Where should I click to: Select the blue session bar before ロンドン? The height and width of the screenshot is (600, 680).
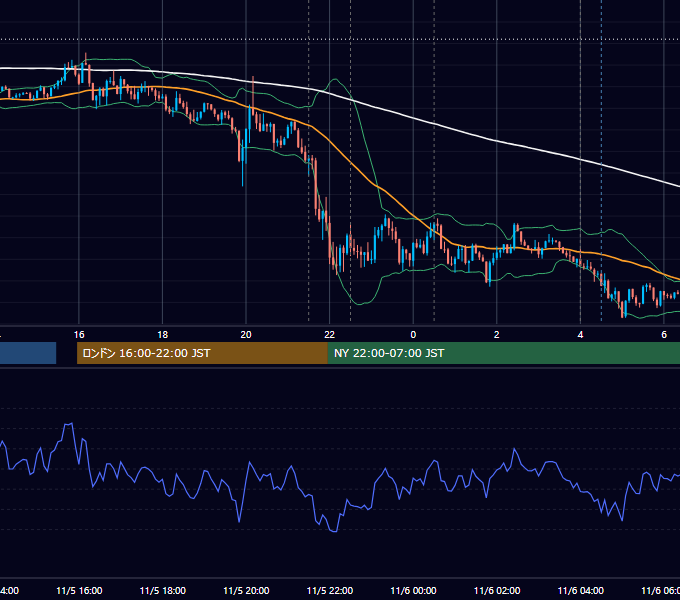[x=28, y=353]
